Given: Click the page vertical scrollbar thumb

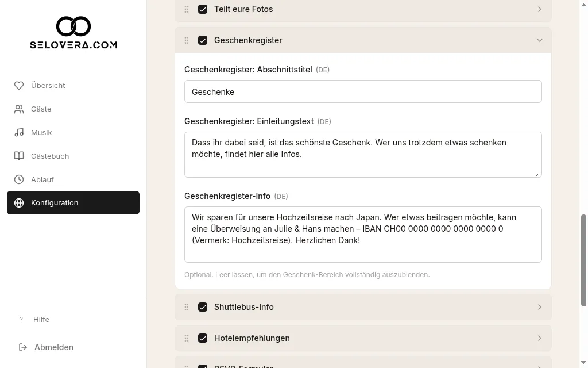Looking at the screenshot, I should coord(583,261).
